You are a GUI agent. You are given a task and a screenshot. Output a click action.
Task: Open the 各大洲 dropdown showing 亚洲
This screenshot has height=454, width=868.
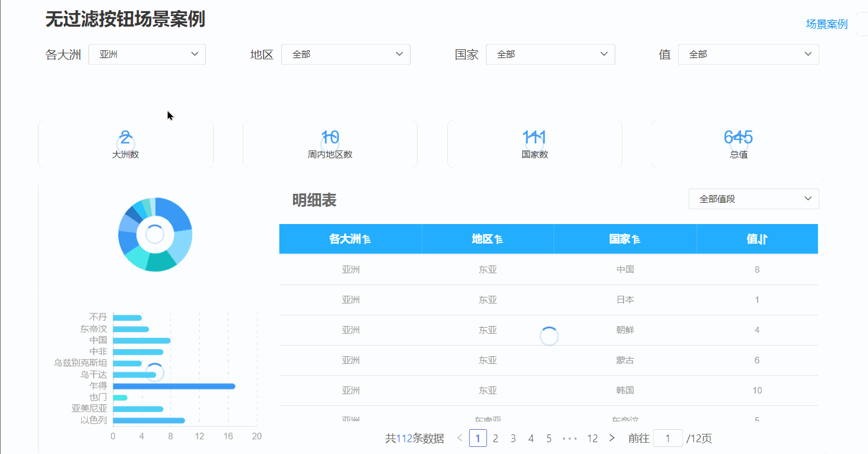[x=147, y=55]
